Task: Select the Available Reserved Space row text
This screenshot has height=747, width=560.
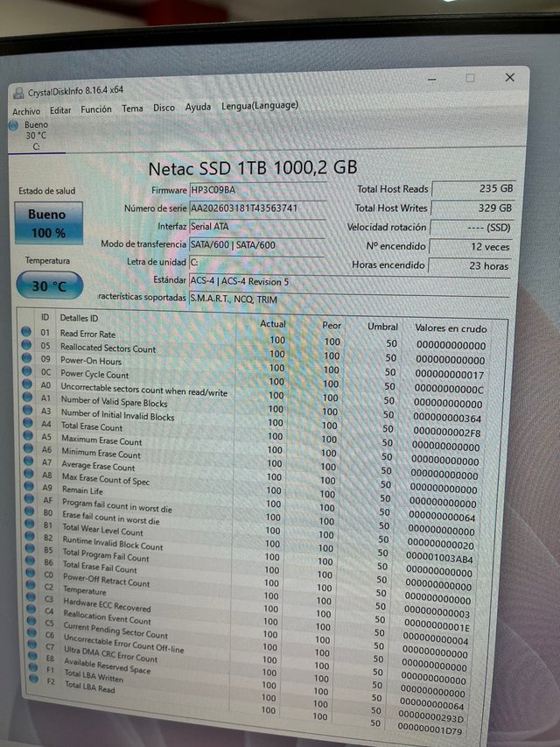Action: (107, 665)
